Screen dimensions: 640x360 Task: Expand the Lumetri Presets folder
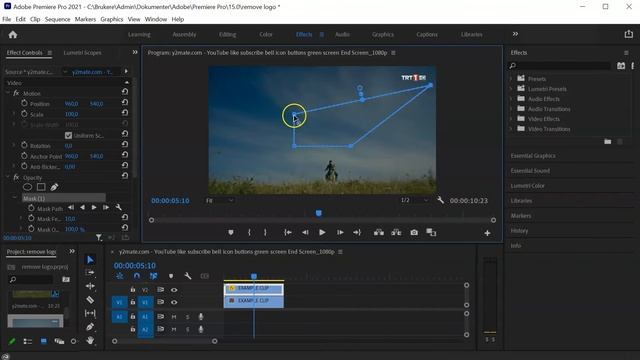coord(511,89)
